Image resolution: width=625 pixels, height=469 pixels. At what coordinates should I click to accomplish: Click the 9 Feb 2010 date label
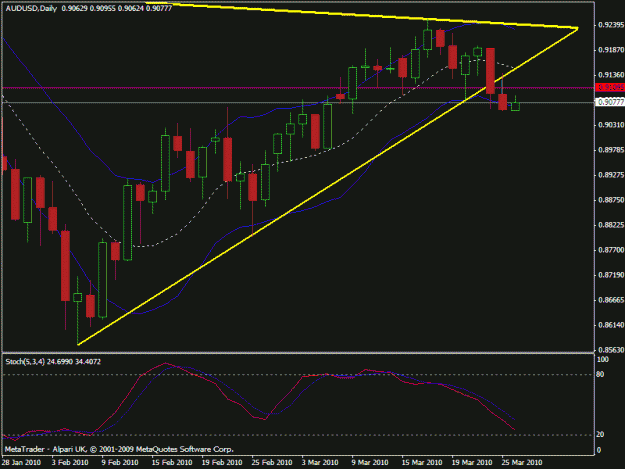120,463
